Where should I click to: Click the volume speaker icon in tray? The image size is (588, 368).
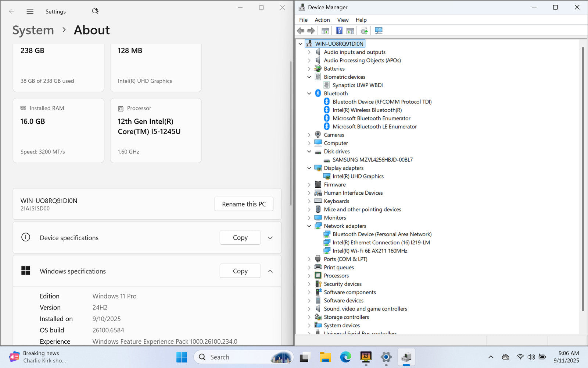pos(531,357)
